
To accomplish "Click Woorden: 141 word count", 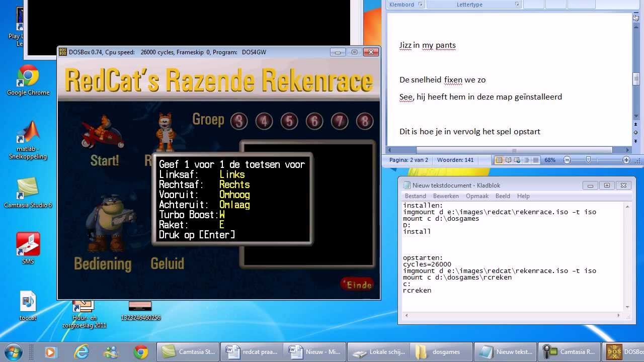I will coord(455,160).
